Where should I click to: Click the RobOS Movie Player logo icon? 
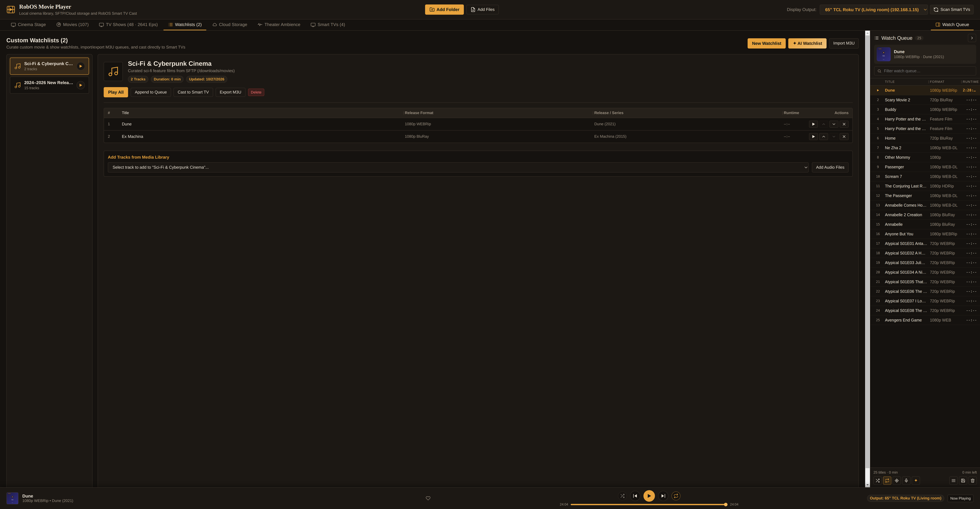11,10
